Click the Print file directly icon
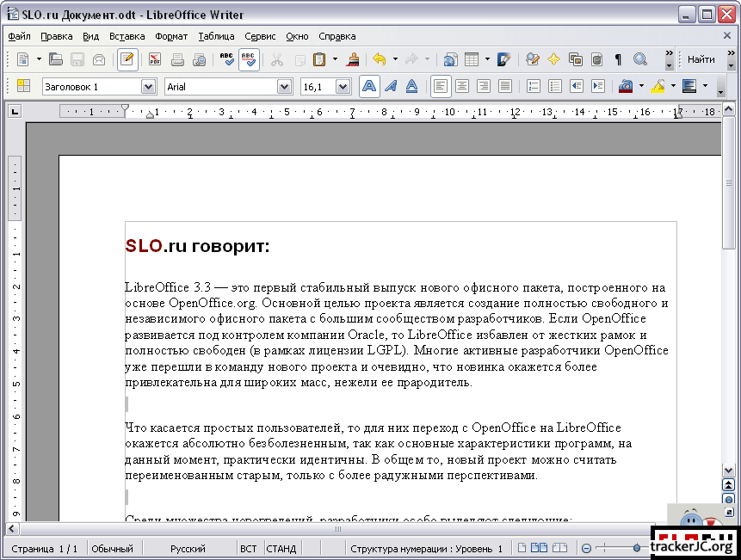The height and width of the screenshot is (560, 741). tap(178, 59)
